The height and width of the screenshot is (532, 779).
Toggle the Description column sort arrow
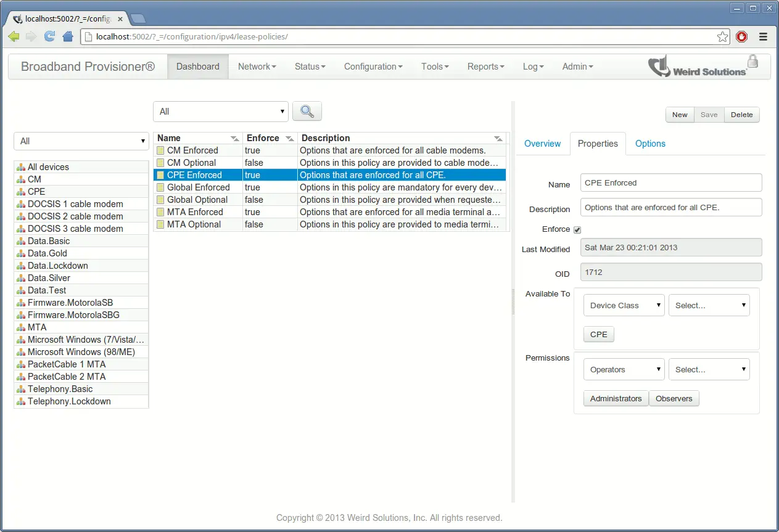click(498, 138)
